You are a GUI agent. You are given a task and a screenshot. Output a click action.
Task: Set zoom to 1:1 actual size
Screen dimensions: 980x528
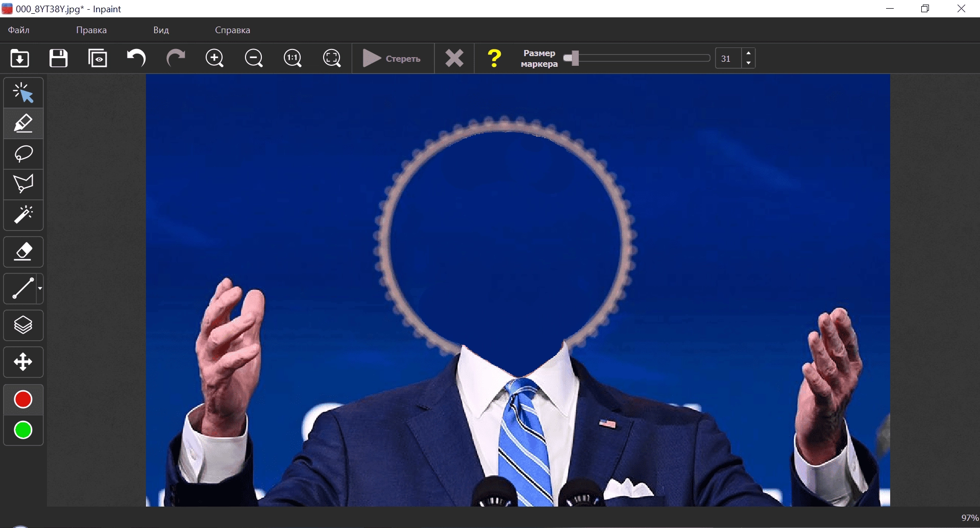click(x=292, y=58)
